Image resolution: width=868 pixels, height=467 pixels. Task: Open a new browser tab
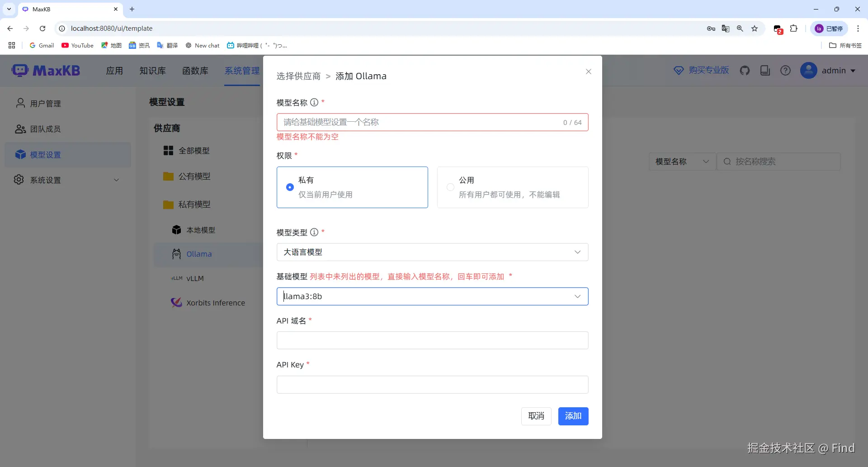pos(132,9)
